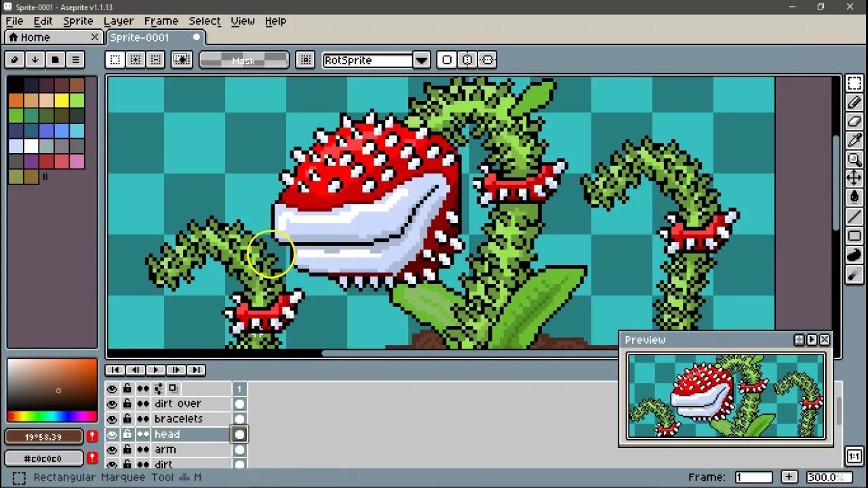Select the Paint Bucket tool
This screenshot has height=488, width=868.
[854, 197]
